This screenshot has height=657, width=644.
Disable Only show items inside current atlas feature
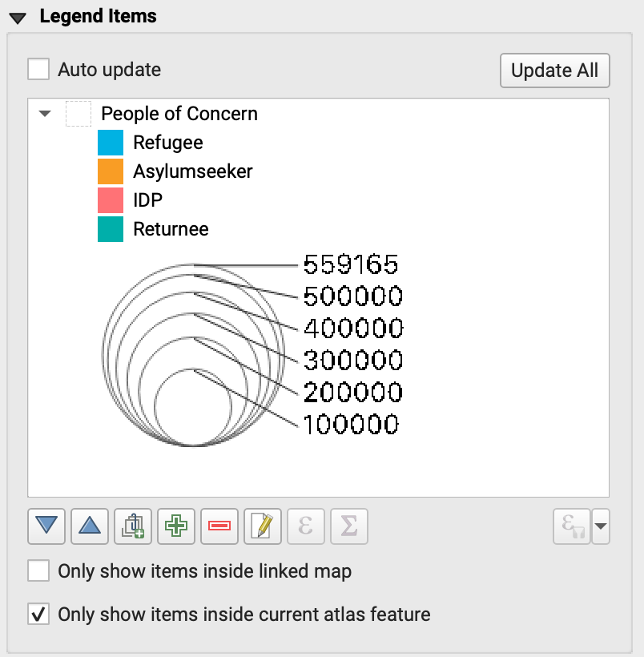pos(37,615)
